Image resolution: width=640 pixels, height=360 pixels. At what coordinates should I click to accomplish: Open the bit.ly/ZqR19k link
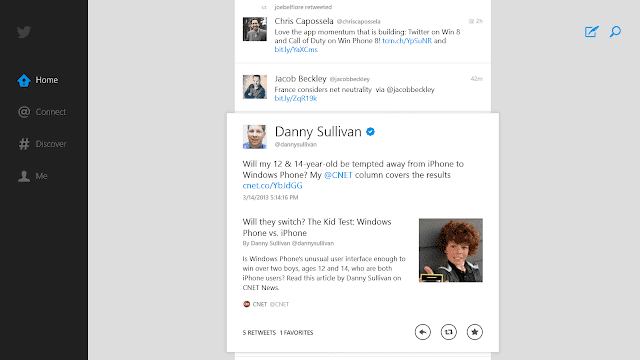coord(296,98)
